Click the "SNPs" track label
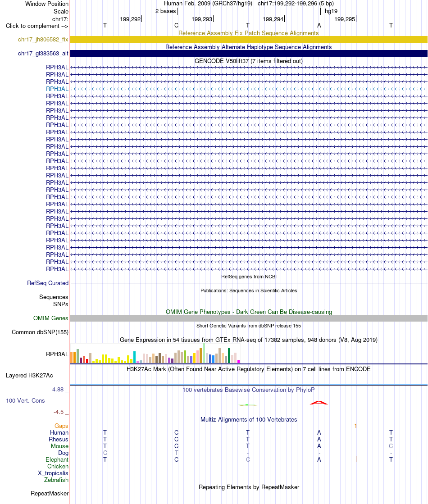This screenshot has height=504, width=428. click(61, 304)
